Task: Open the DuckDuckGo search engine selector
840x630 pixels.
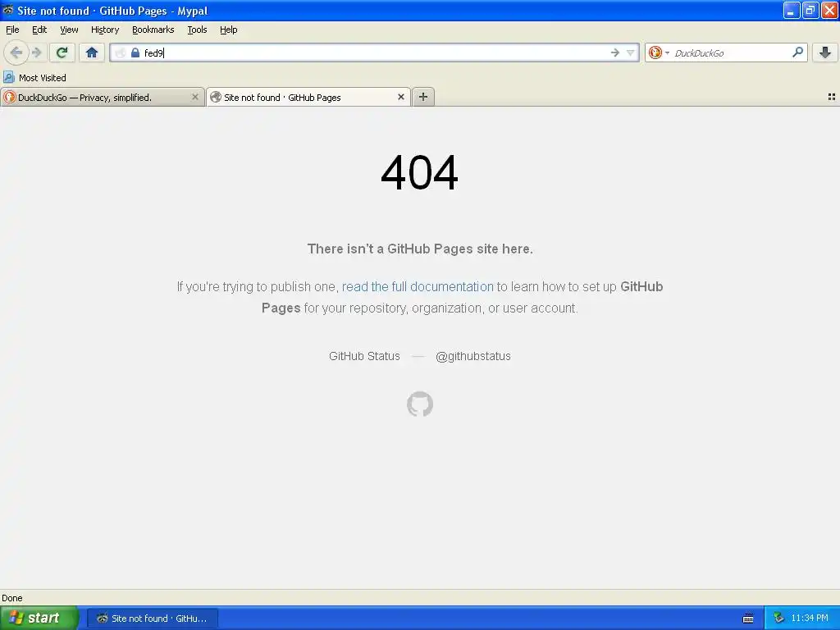Action: click(x=659, y=52)
